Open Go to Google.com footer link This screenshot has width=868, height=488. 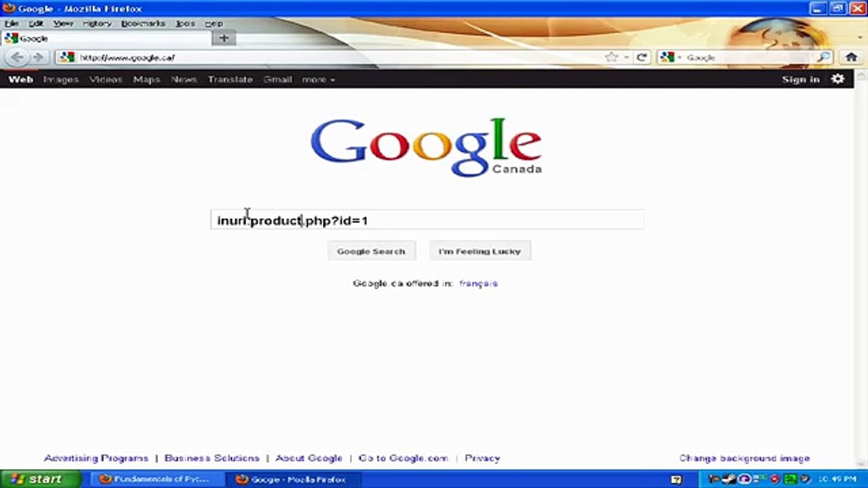point(403,458)
